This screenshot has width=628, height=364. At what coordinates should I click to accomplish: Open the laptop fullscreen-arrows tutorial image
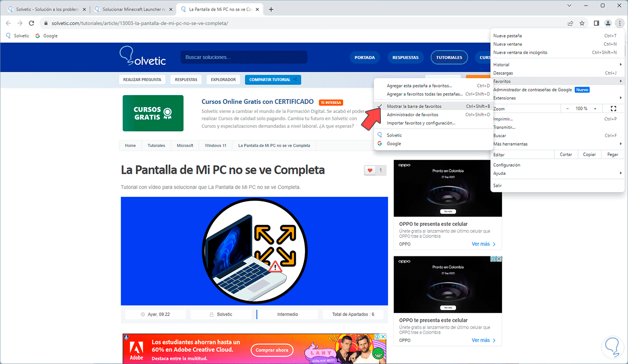click(254, 251)
